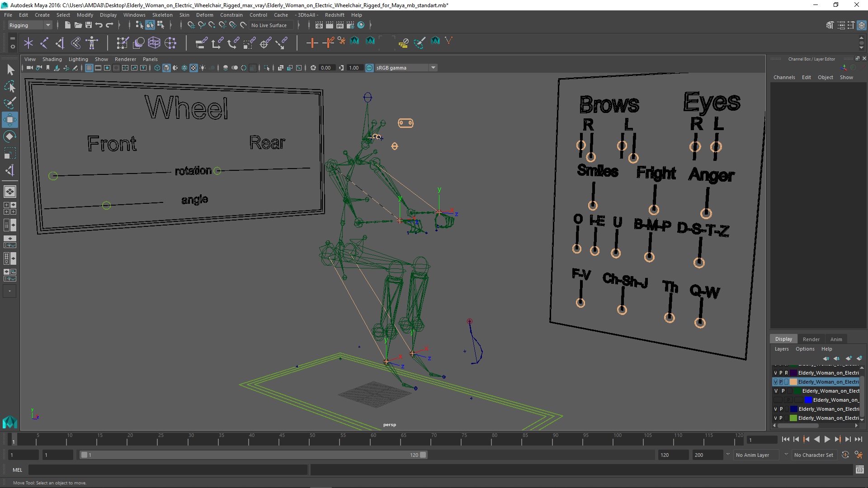868x488 pixels.
Task: Open the viewport Shading menu
Action: 52,59
